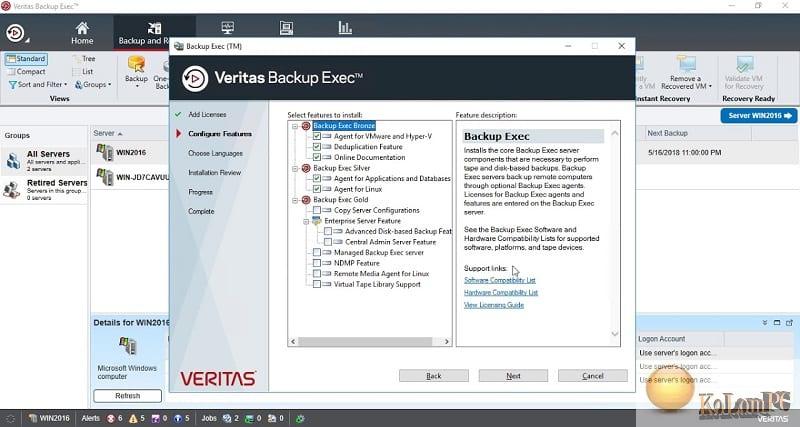Open the Storage tab icon
Viewport: 800px width, 427px height.
(287, 28)
